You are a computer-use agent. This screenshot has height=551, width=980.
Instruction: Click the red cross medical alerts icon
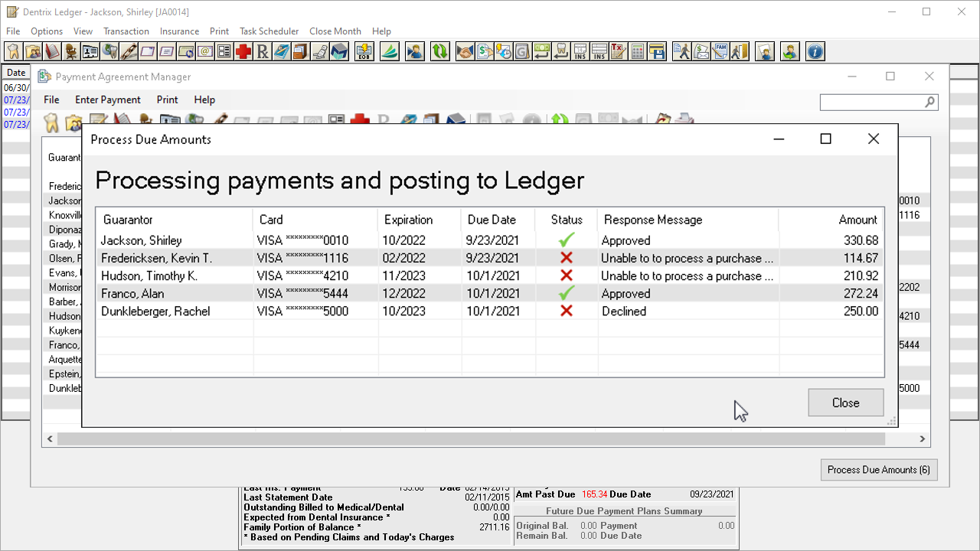(243, 51)
